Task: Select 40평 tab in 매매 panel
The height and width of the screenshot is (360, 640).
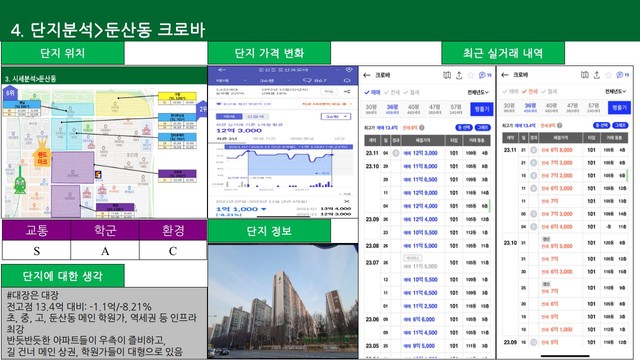Action: 413,109
